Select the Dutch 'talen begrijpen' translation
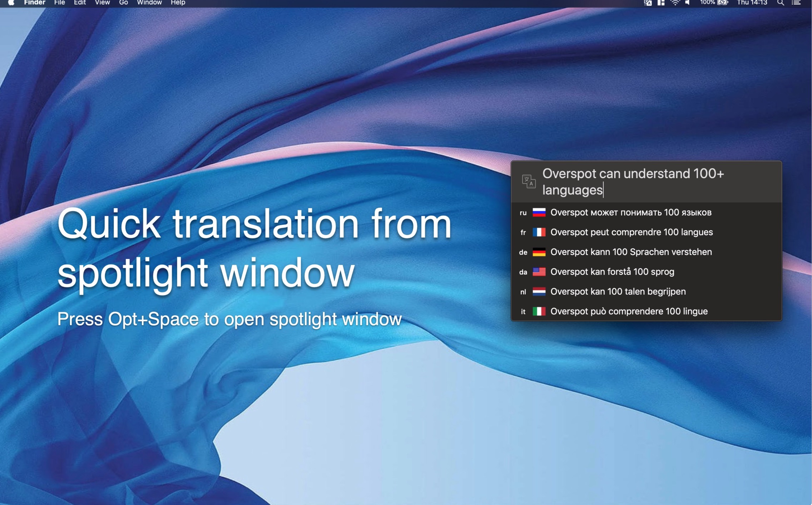This screenshot has width=812, height=505. click(618, 291)
